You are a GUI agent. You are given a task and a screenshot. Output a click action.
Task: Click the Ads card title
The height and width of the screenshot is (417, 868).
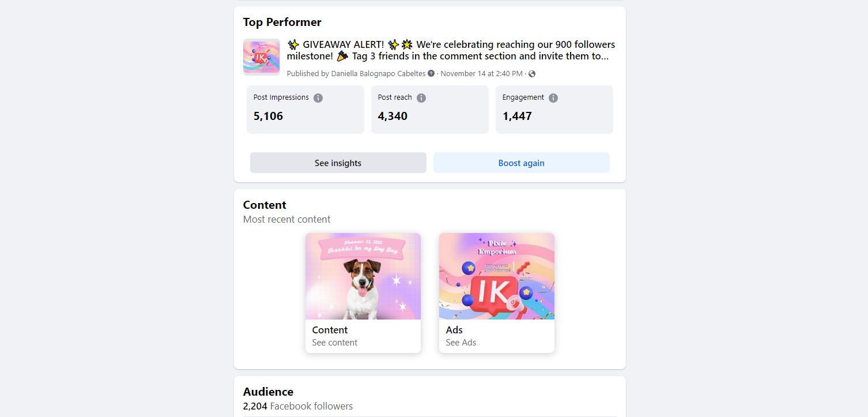click(x=454, y=330)
